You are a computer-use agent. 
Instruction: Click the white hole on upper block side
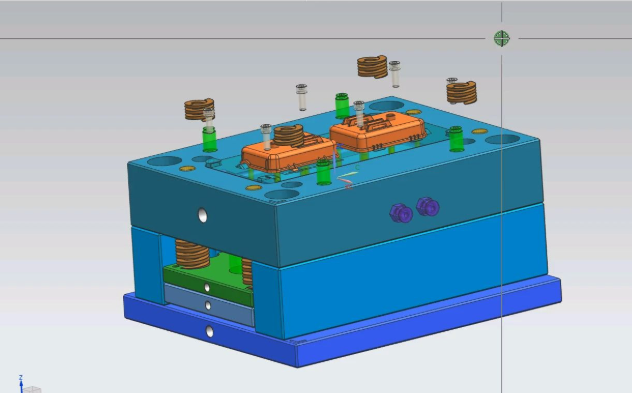click(203, 215)
